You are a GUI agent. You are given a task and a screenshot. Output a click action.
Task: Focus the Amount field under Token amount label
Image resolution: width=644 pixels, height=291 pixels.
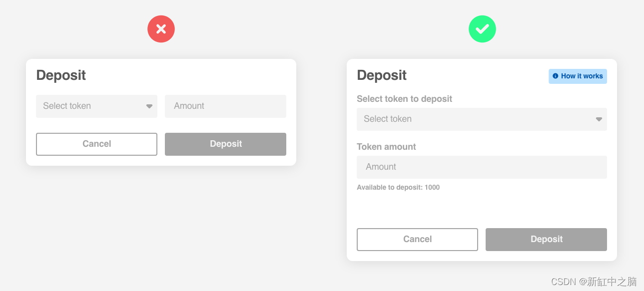click(482, 167)
